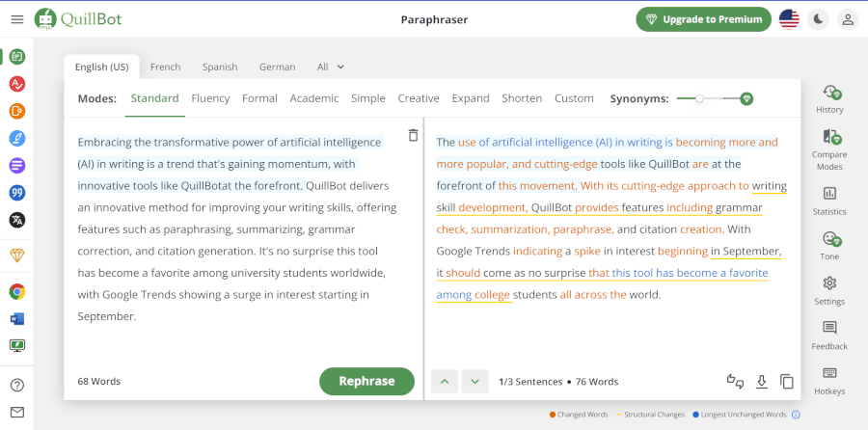Select Formal mode
Viewport: 868px width, 430px height.
click(x=259, y=98)
